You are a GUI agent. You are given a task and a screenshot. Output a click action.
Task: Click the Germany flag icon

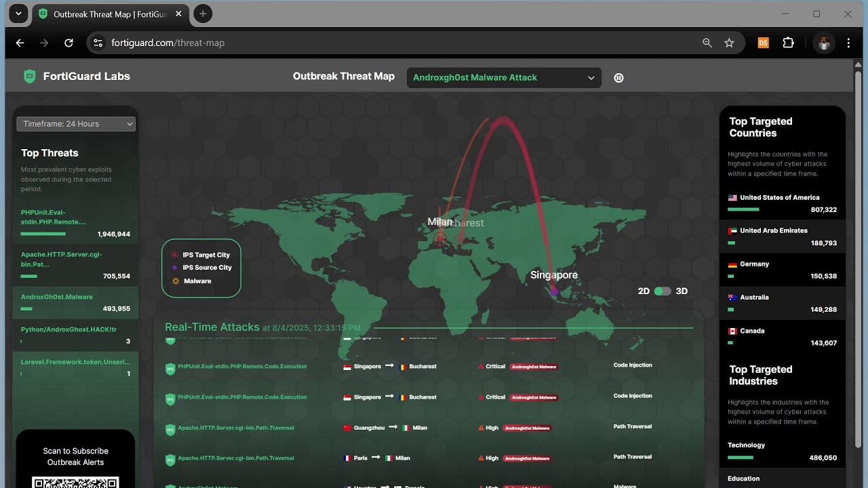click(x=732, y=264)
